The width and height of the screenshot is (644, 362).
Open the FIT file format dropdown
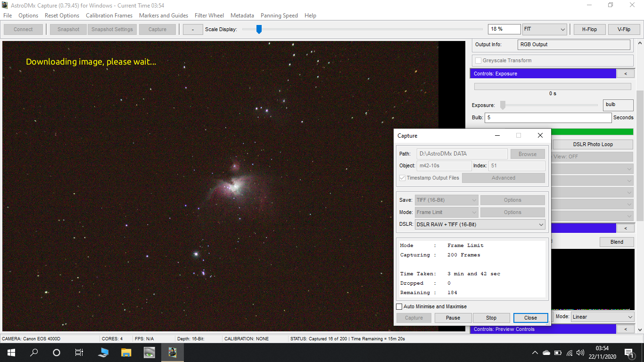click(545, 29)
